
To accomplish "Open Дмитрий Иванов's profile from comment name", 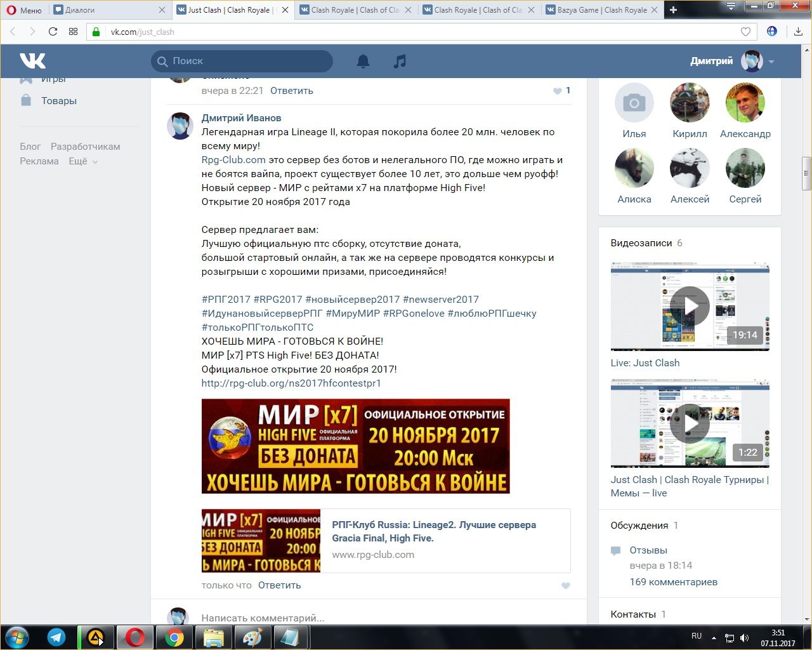I will click(241, 117).
